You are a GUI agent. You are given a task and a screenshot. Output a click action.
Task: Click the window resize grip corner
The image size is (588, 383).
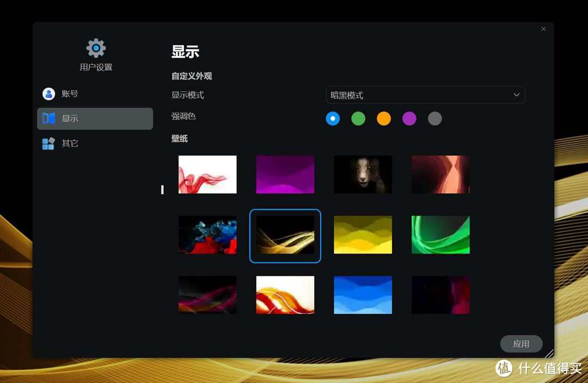549,354
